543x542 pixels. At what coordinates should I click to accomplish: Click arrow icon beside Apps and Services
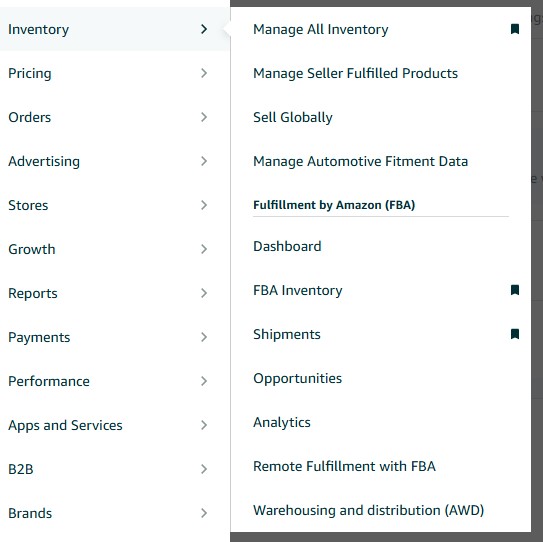pyautogui.click(x=204, y=425)
